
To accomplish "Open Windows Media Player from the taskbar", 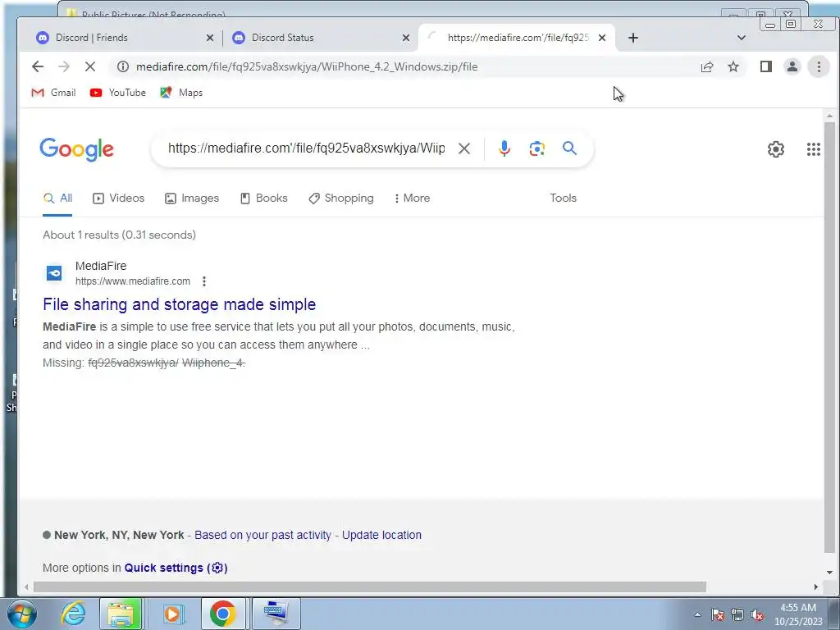I will pyautogui.click(x=172, y=614).
